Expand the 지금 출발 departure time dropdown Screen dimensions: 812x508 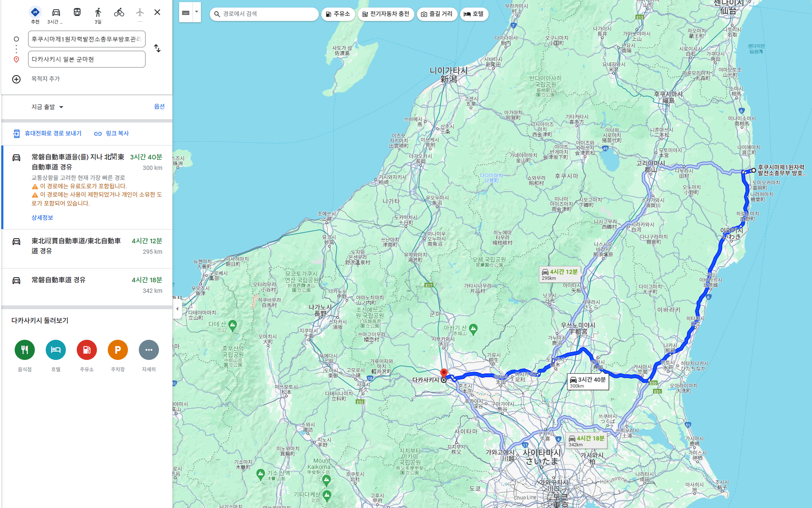[x=47, y=107]
